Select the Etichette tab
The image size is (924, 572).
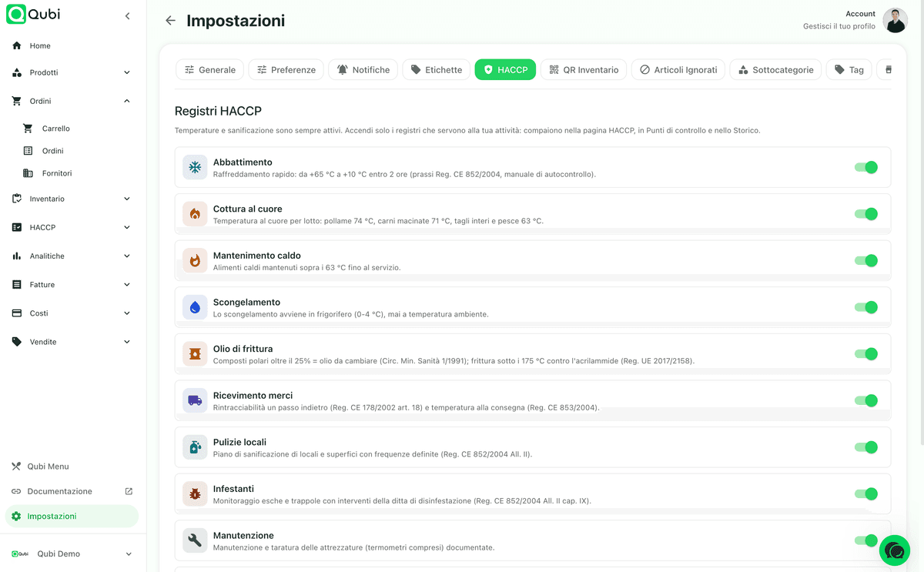tap(437, 69)
